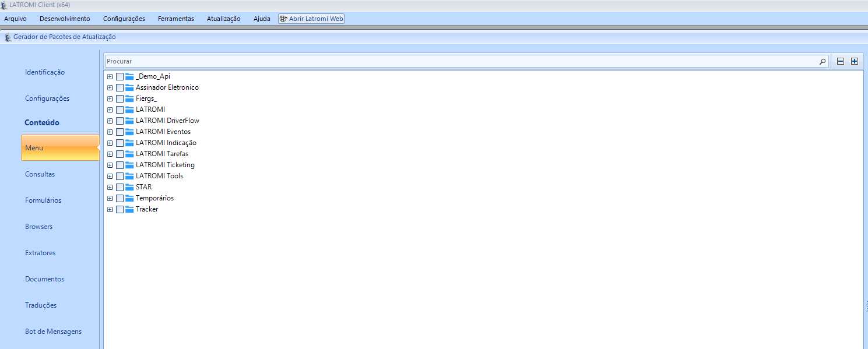
Task: Click the Gerador de Pacotes title icon
Action: pyautogui.click(x=8, y=37)
